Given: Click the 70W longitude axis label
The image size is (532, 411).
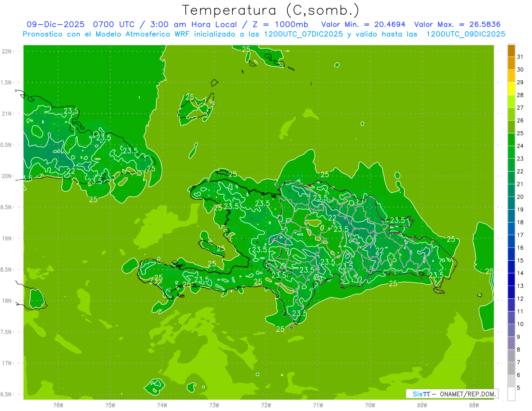Looking at the screenshot, I should click(x=370, y=405).
